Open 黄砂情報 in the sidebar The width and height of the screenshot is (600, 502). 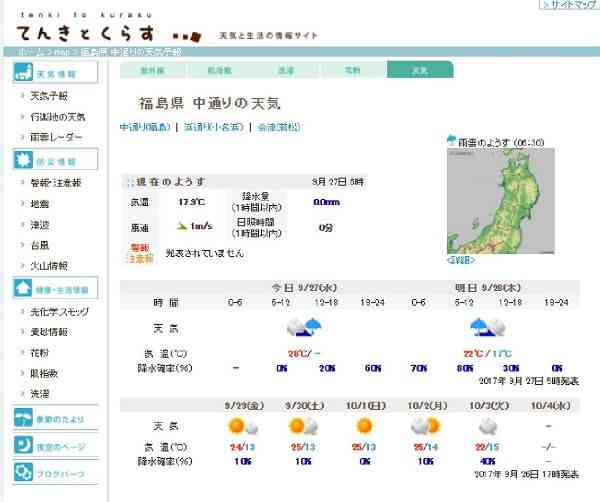pyautogui.click(x=49, y=332)
